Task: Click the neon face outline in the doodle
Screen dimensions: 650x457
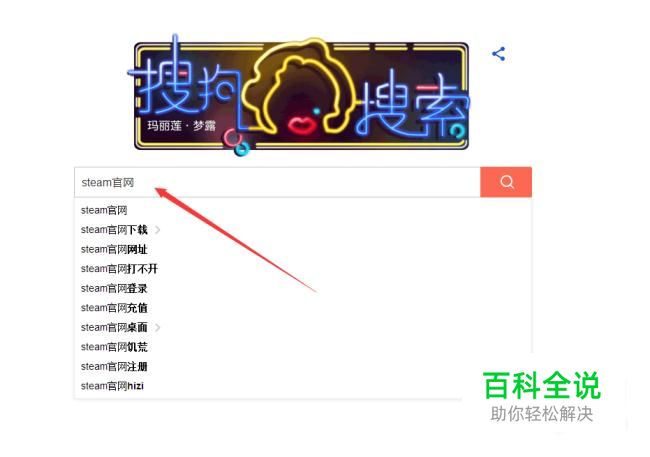Action: click(x=298, y=89)
